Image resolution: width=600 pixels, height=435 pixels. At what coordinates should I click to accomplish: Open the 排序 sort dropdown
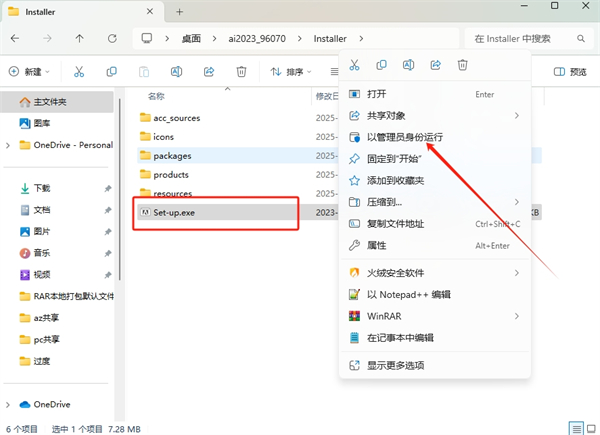click(x=291, y=72)
